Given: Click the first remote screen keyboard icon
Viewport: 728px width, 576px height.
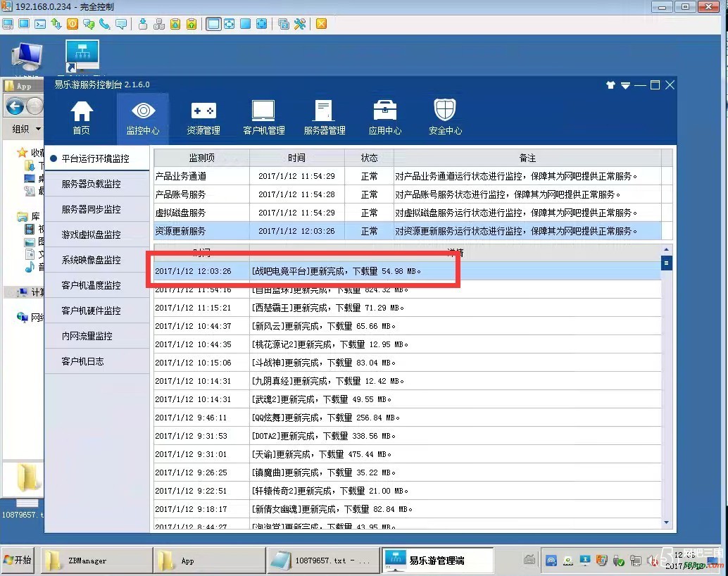Looking at the screenshot, I should [8, 24].
